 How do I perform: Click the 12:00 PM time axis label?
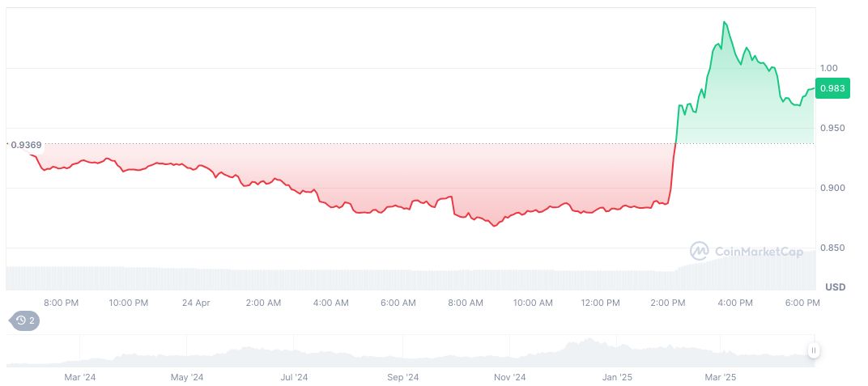[600, 303]
